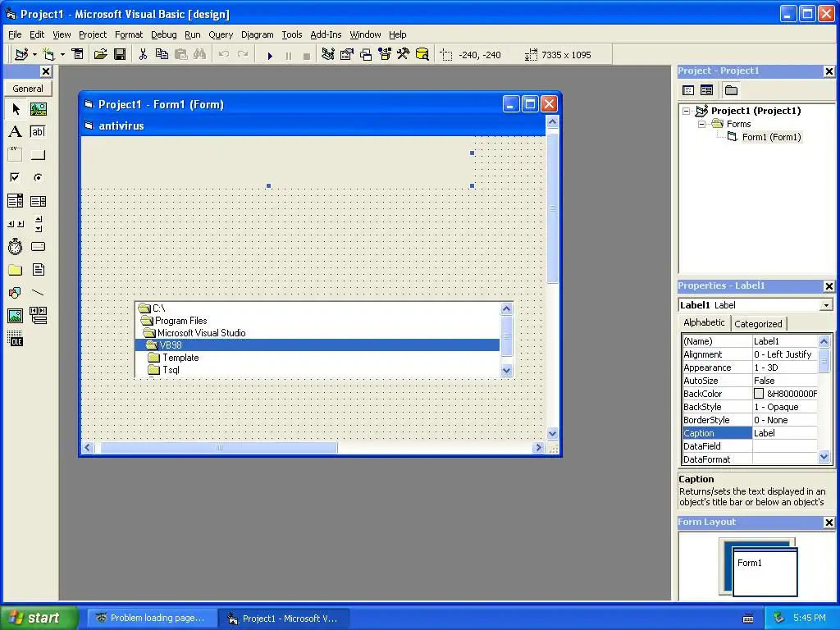Switch to the Categorized properties tab
The height and width of the screenshot is (630, 840).
(x=758, y=323)
